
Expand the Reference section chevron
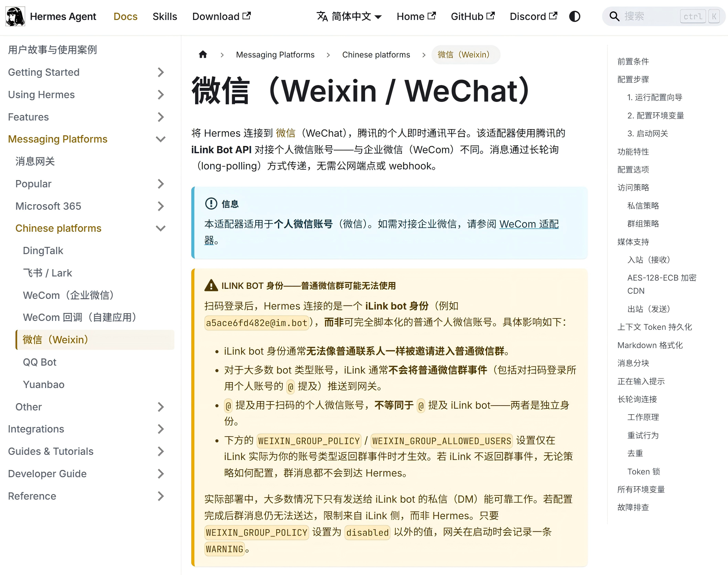point(161,496)
